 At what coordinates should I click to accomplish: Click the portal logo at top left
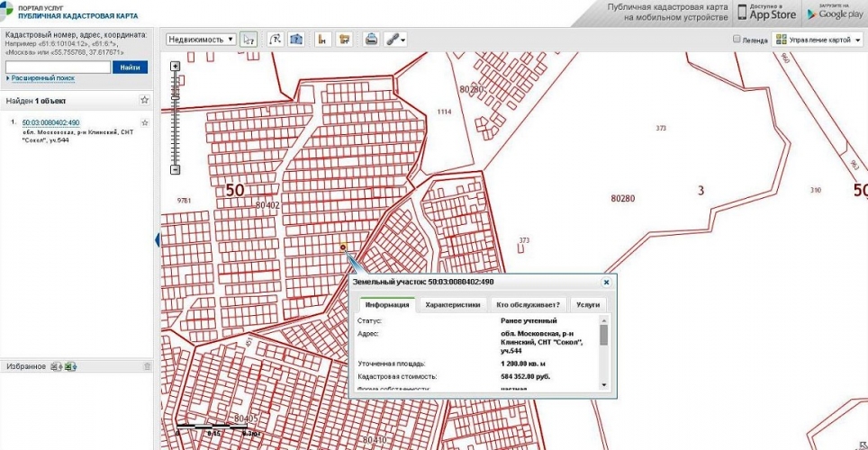(x=6, y=11)
